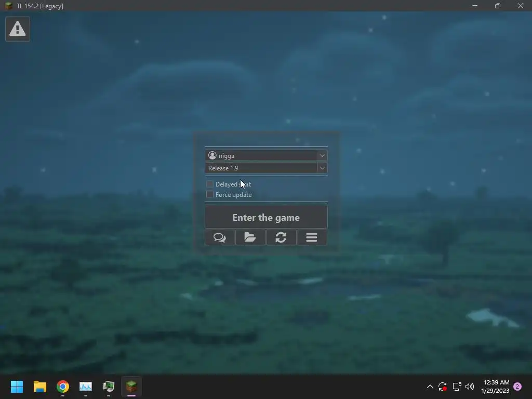Close the TL launcher window
Viewport: 532px width, 399px height.
tap(521, 6)
